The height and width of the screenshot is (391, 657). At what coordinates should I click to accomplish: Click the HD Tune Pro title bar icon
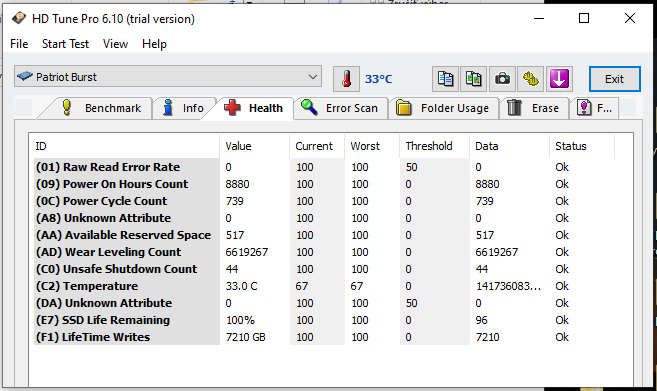tap(18, 18)
